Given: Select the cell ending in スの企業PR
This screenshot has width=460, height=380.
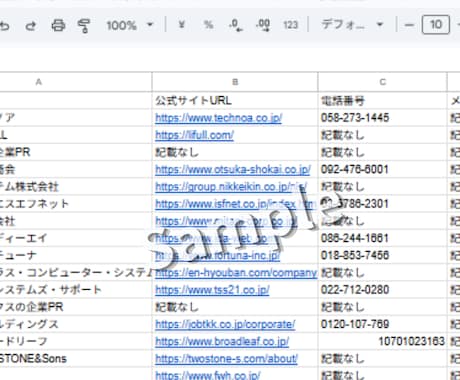Looking at the screenshot, I should point(76,307).
